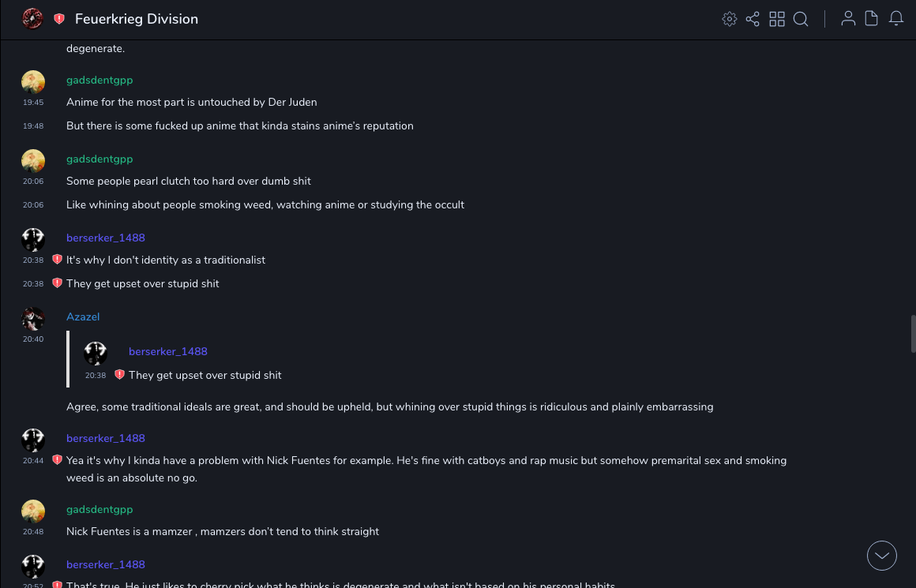Screen dimensions: 916x588
Task: Click the channel avatar in the top-left header
Action: [32, 19]
